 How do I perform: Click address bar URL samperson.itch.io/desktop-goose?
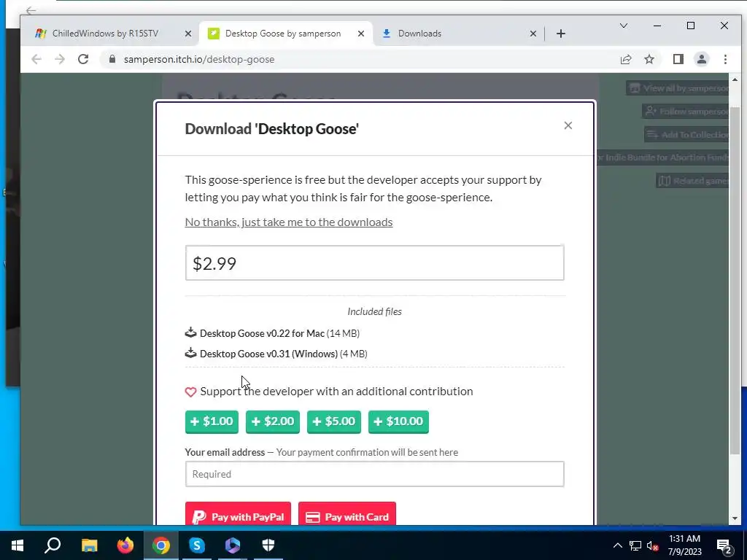pos(199,60)
